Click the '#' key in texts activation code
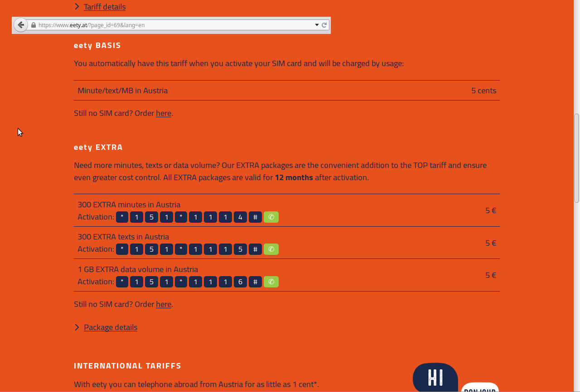This screenshot has width=580, height=392. tap(255, 249)
